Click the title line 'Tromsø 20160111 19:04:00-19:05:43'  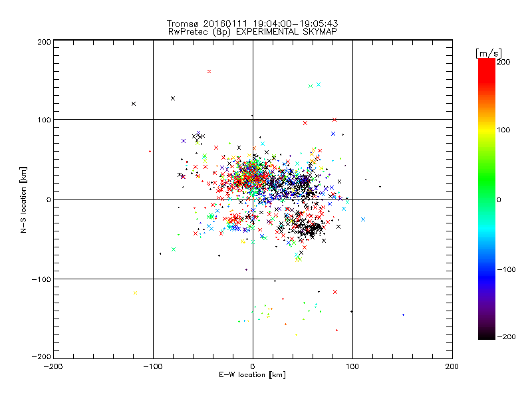(x=252, y=23)
